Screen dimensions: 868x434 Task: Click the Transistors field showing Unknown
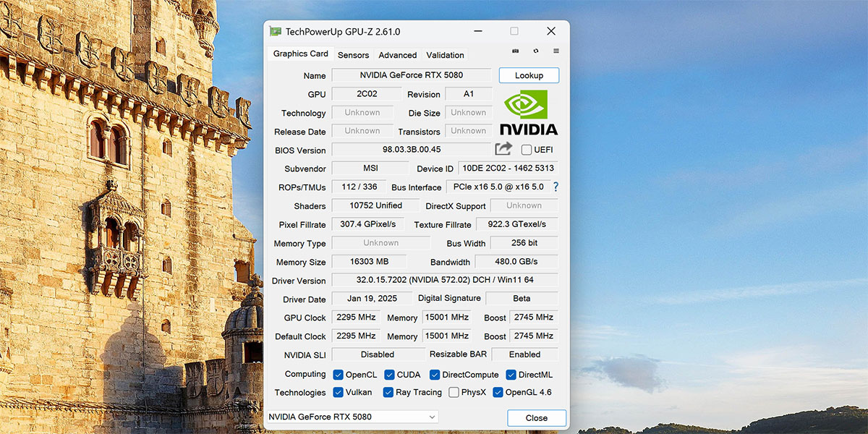coord(468,131)
